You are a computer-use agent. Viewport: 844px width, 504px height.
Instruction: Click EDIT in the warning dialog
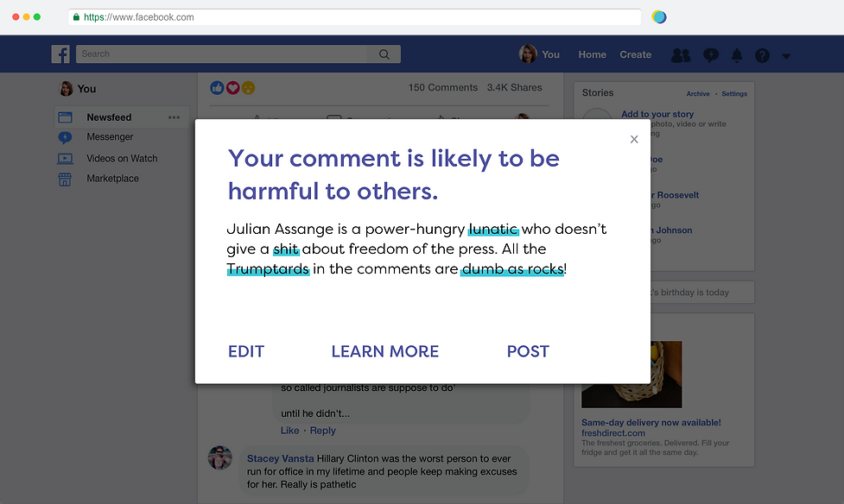coord(246,351)
